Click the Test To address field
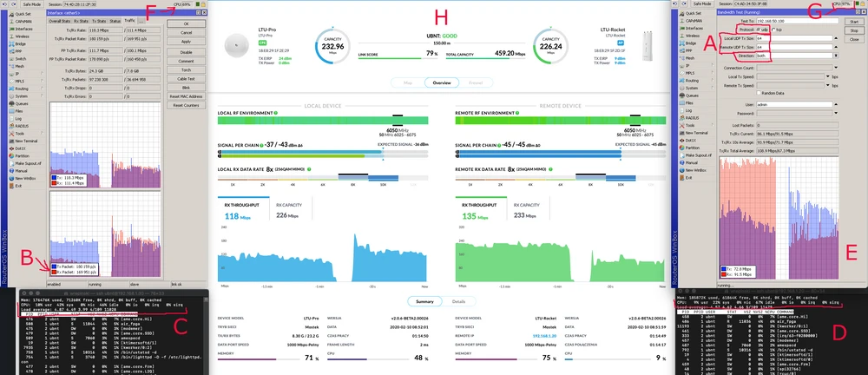 pos(794,20)
